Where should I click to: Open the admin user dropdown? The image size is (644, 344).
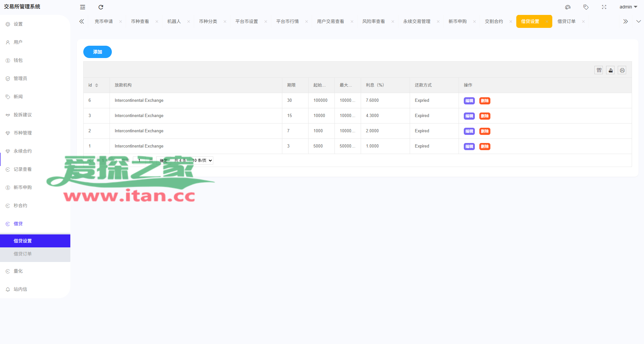[628, 7]
